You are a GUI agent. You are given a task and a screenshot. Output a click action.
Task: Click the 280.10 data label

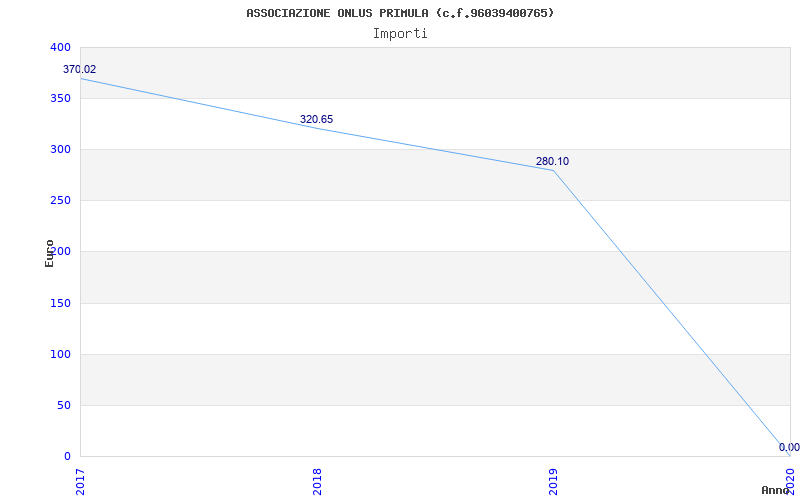pos(552,161)
